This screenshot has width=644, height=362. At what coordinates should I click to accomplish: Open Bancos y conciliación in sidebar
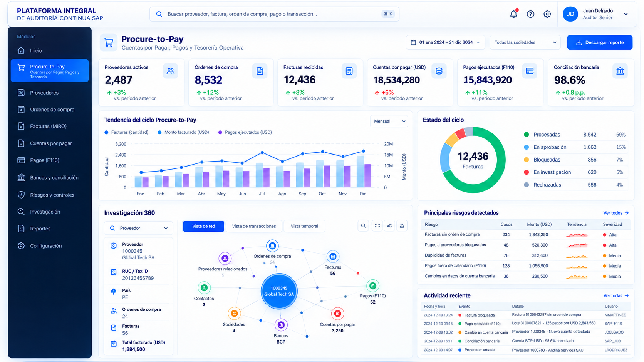pyautogui.click(x=50, y=178)
